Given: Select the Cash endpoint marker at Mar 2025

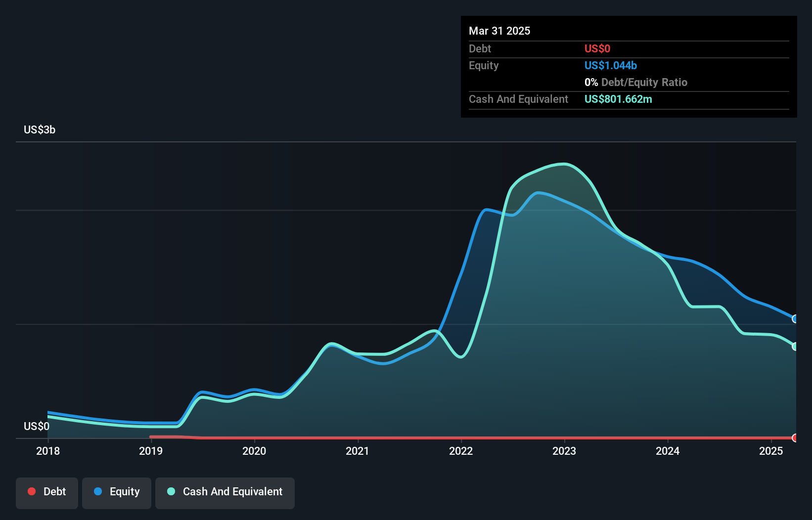Looking at the screenshot, I should pyautogui.click(x=795, y=347).
